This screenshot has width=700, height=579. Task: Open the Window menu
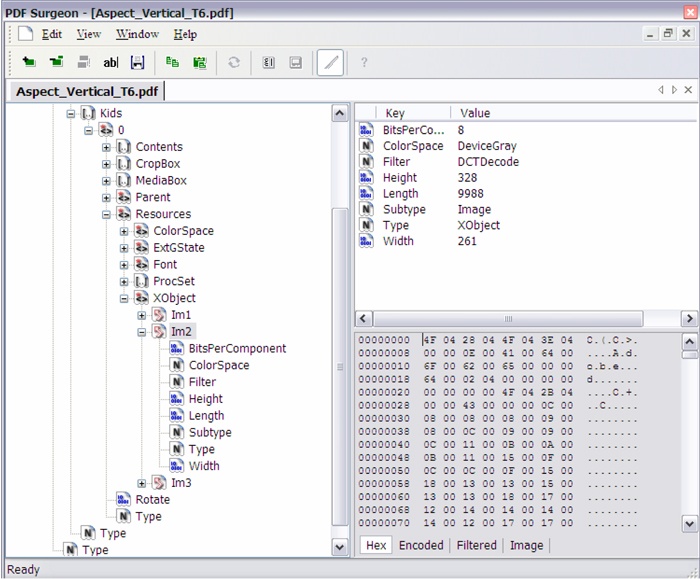[x=137, y=34]
